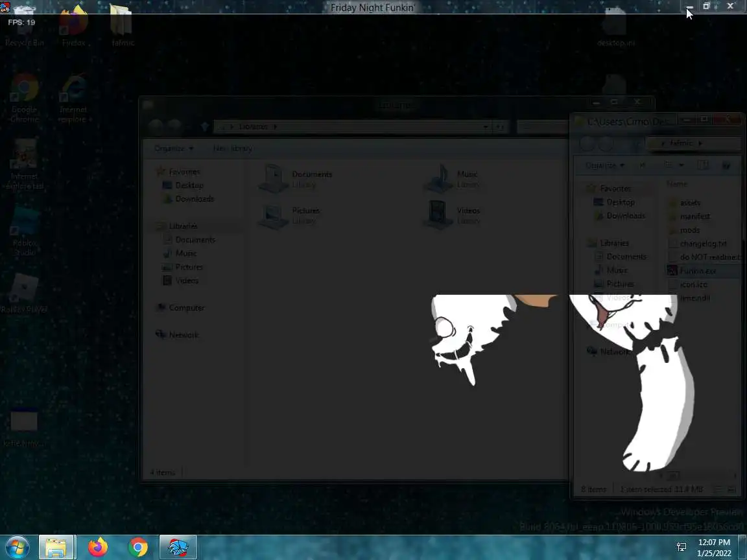Screen dimensions: 747x560
Task: Select the Internet Explorer desktop shortcut
Action: tap(73, 99)
